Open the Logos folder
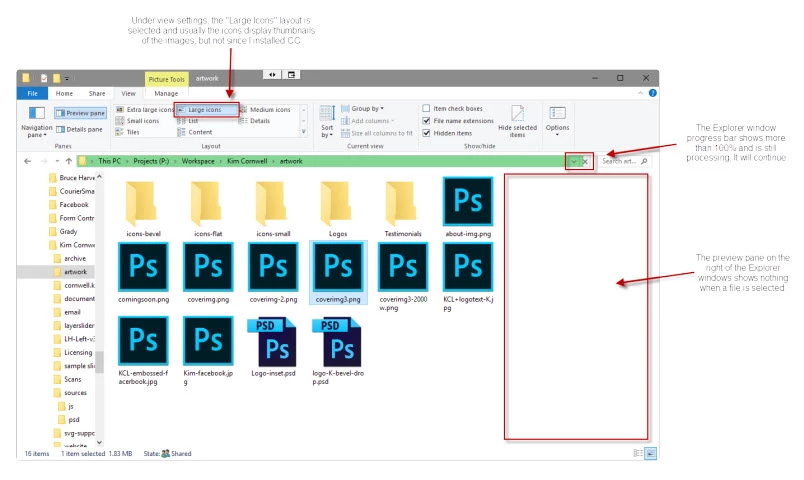 337,209
